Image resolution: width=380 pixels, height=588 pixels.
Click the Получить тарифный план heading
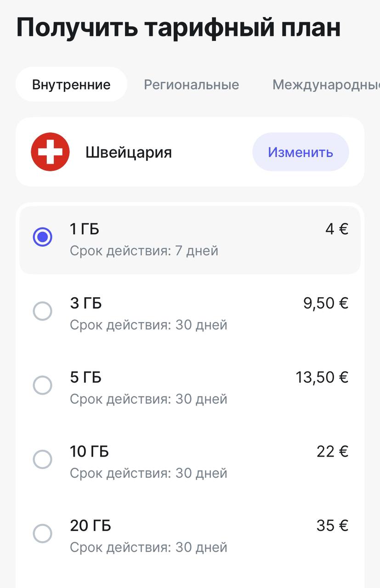click(x=178, y=28)
